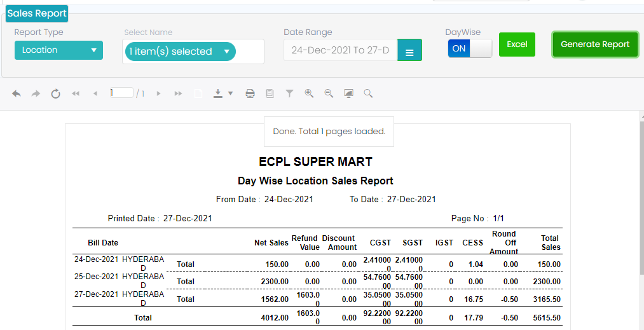Print the report using printer icon
Screen dimensions: 644x330
pos(250,93)
